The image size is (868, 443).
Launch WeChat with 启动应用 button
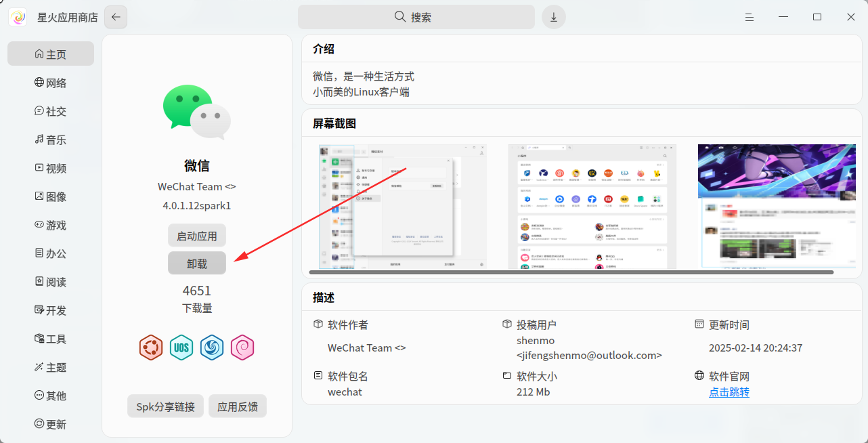click(x=197, y=236)
